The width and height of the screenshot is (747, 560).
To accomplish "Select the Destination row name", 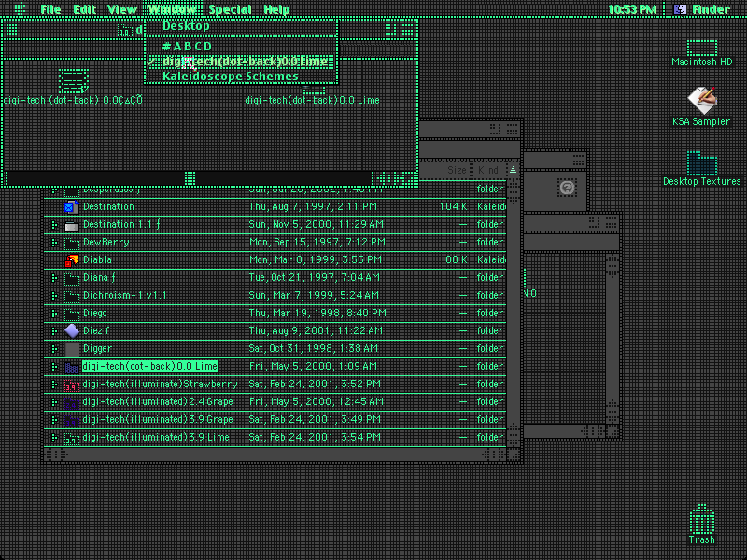I will tap(108, 206).
